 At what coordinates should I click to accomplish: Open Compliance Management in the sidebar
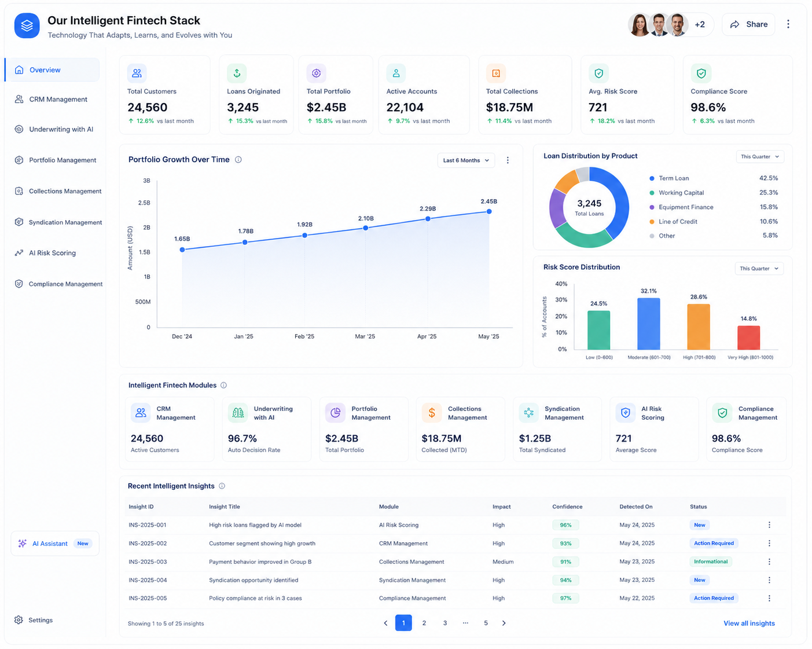(x=58, y=284)
